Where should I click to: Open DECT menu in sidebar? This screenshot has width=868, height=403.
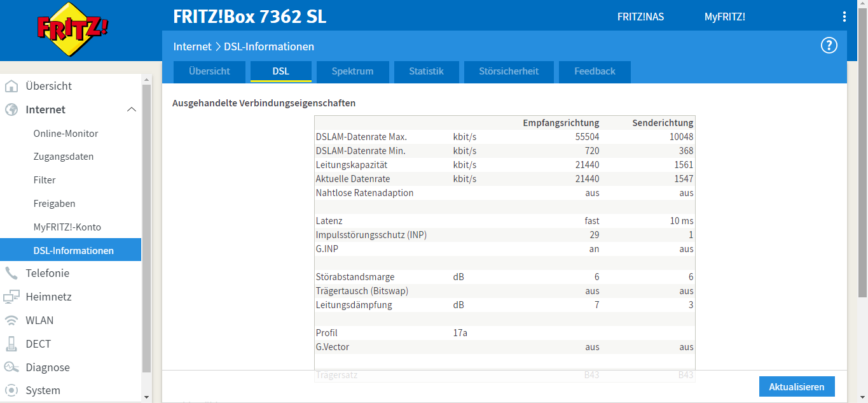click(38, 344)
